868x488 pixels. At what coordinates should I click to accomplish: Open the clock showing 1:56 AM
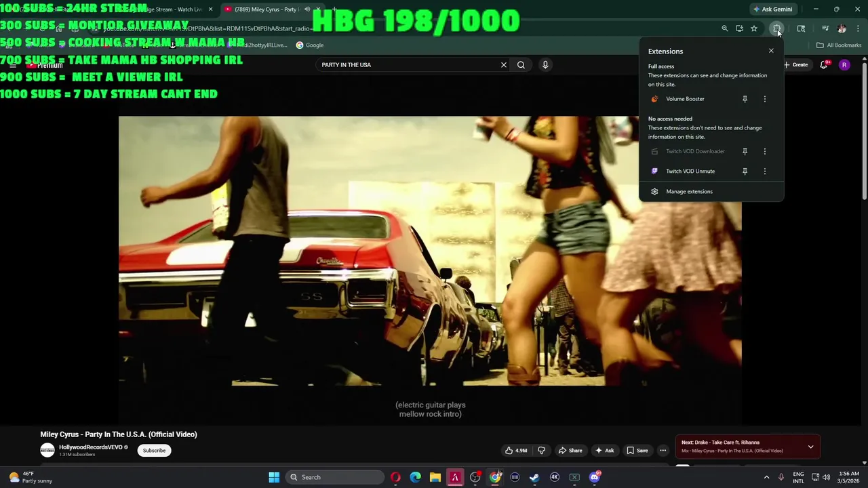848,477
